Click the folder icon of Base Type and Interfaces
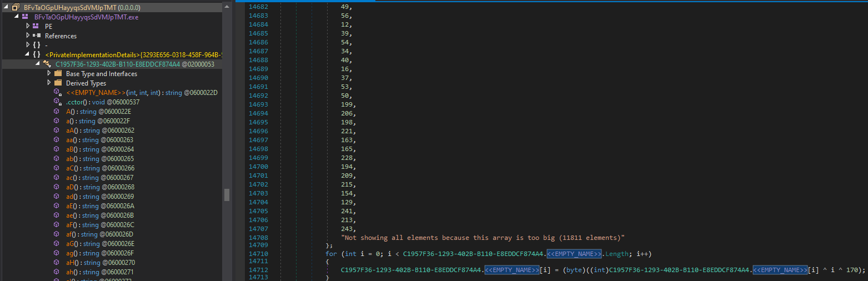 click(x=58, y=73)
